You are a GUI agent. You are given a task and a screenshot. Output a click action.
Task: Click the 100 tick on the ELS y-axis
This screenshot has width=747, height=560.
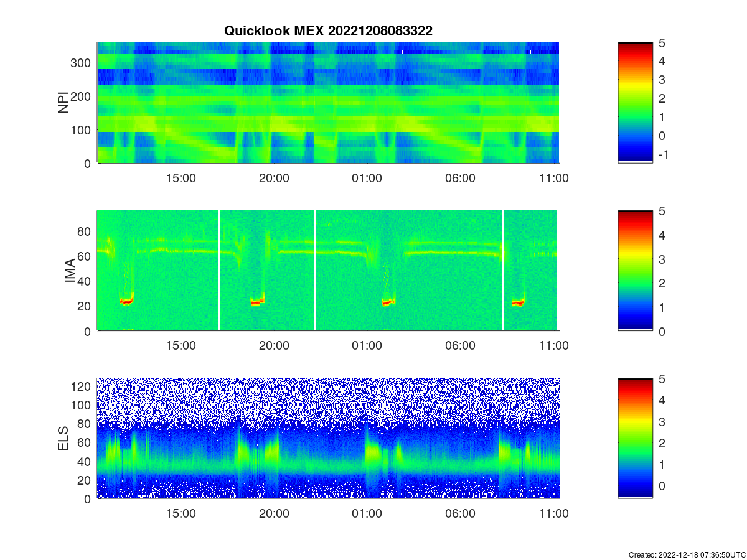point(82,405)
